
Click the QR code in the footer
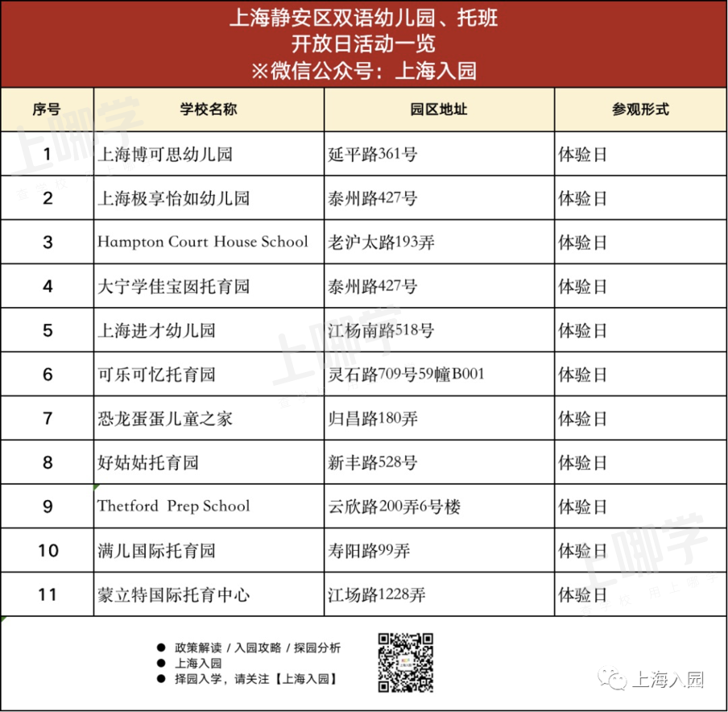coord(405,662)
